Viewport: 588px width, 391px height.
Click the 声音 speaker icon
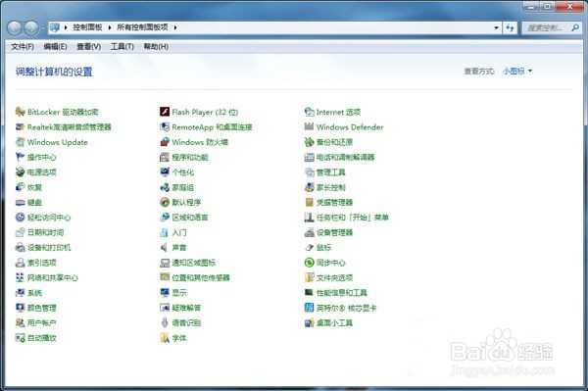pos(164,247)
